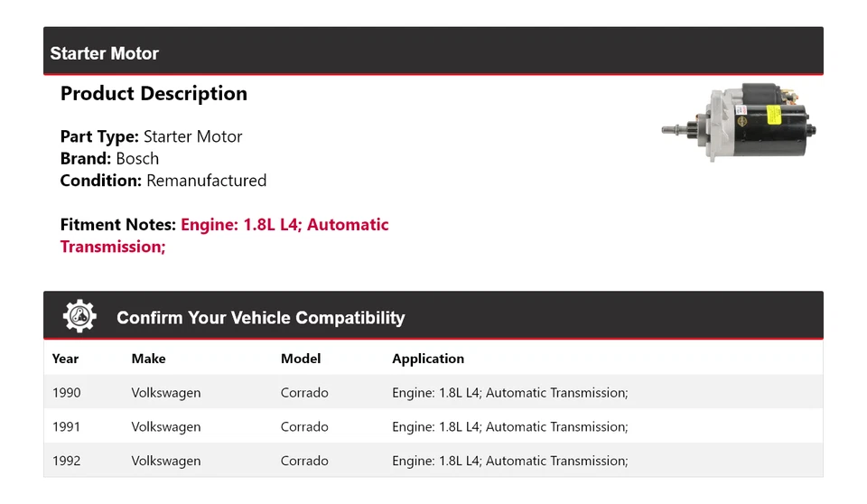The width and height of the screenshot is (867, 504).
Task: Click the "Starter Motor" header title
Action: point(104,53)
